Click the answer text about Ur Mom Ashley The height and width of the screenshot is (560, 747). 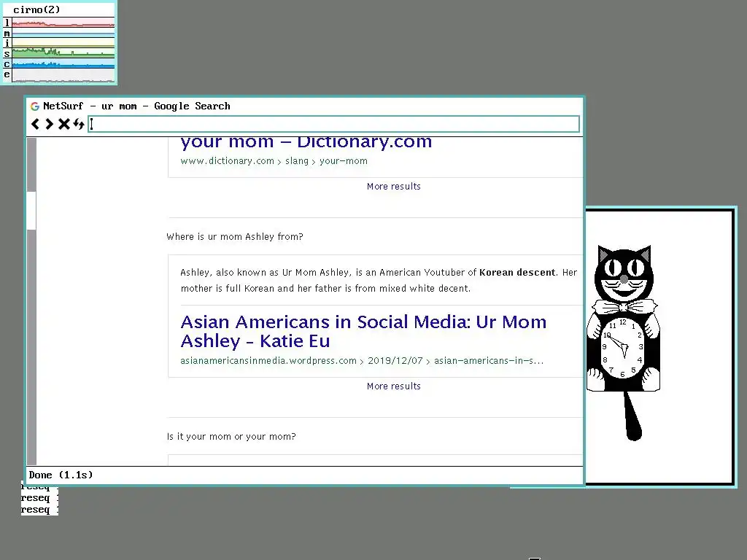pyautogui.click(x=379, y=281)
